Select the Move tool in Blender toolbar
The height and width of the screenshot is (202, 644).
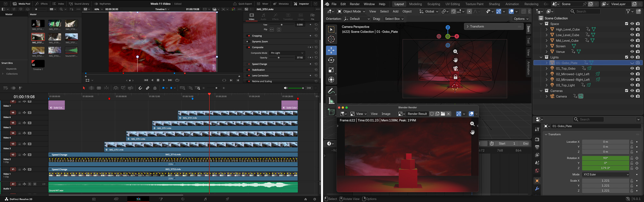(331, 50)
